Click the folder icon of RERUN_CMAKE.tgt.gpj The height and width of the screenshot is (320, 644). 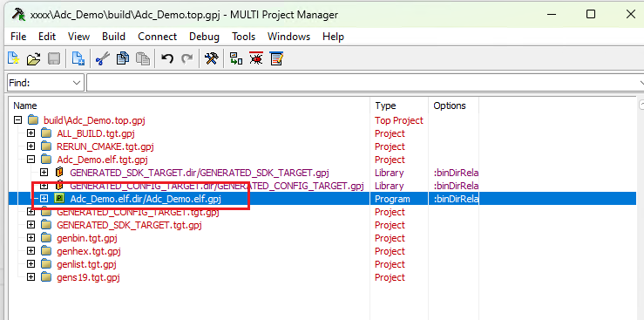(x=46, y=146)
